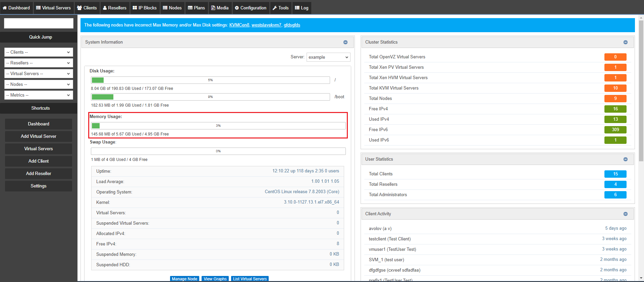The height and width of the screenshot is (282, 644).
Task: Expand the Metrics quick jump dropdown
Action: [x=39, y=95]
